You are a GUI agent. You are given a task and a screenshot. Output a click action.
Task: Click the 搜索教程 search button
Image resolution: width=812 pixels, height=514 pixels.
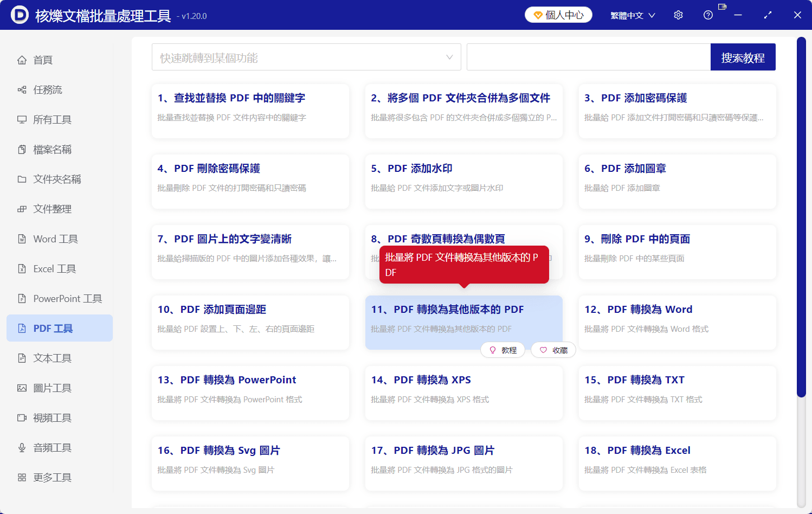click(x=743, y=57)
